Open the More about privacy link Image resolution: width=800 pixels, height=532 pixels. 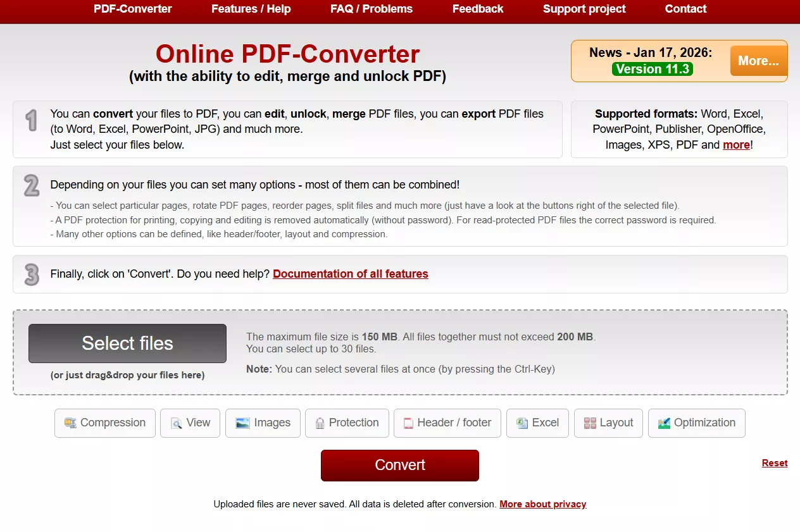click(542, 504)
